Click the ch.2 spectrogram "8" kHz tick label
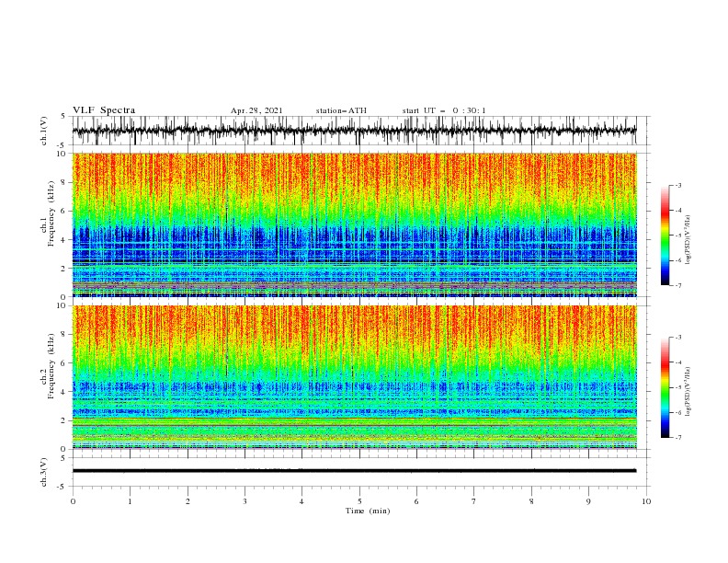This screenshot has width=728, height=563. [63, 335]
